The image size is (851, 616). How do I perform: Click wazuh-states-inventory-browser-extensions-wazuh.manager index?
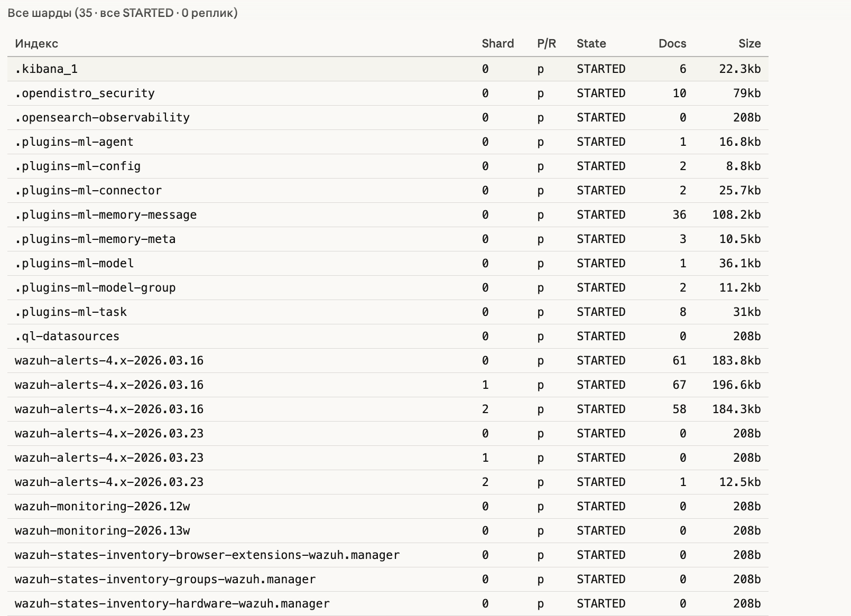(x=207, y=555)
